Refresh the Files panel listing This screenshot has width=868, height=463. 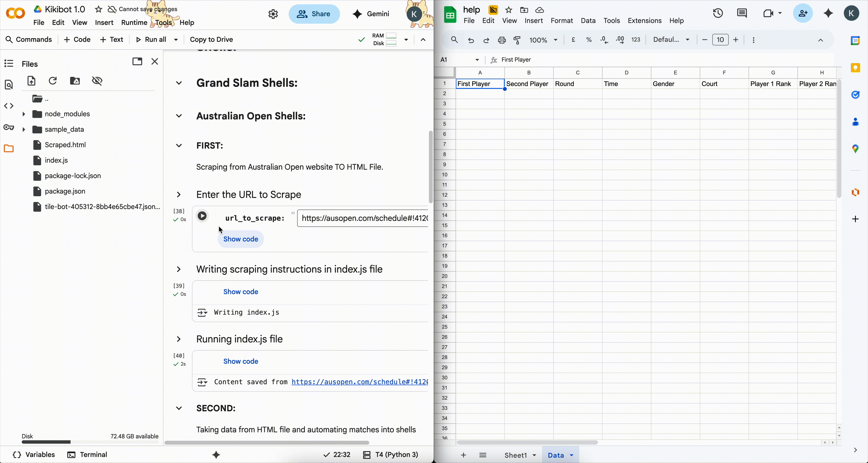(52, 81)
